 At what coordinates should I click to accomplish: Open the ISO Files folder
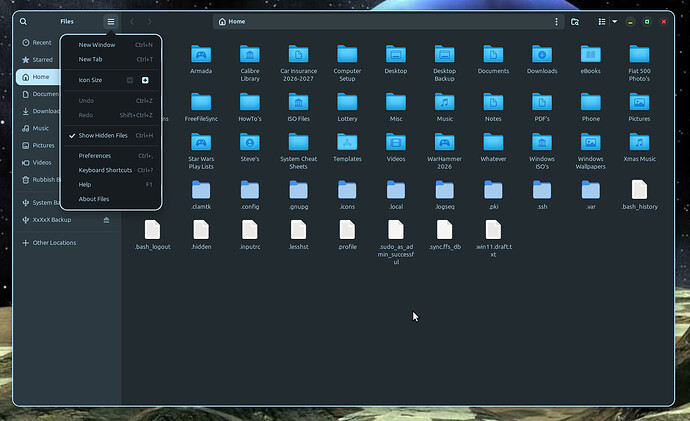tap(297, 103)
